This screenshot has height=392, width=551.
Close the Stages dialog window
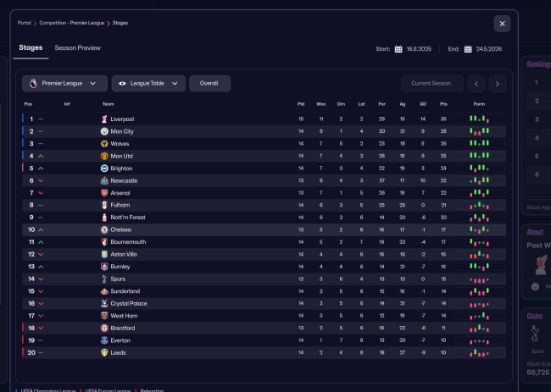tap(503, 24)
